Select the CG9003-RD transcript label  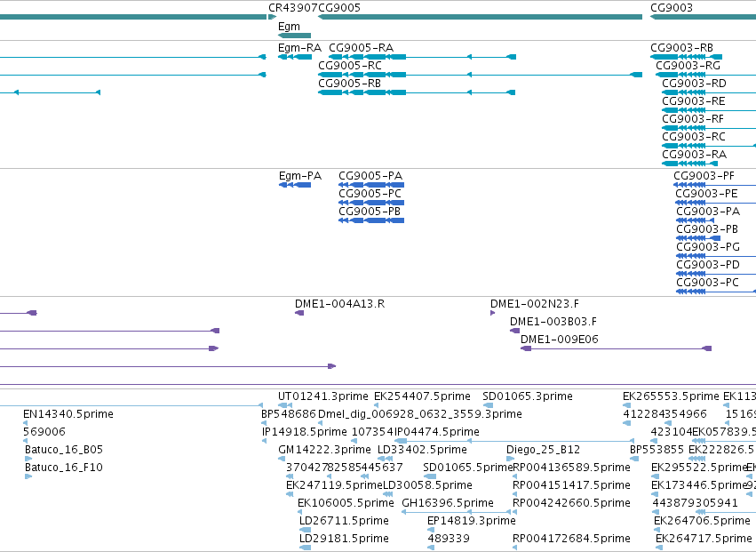coord(694,84)
